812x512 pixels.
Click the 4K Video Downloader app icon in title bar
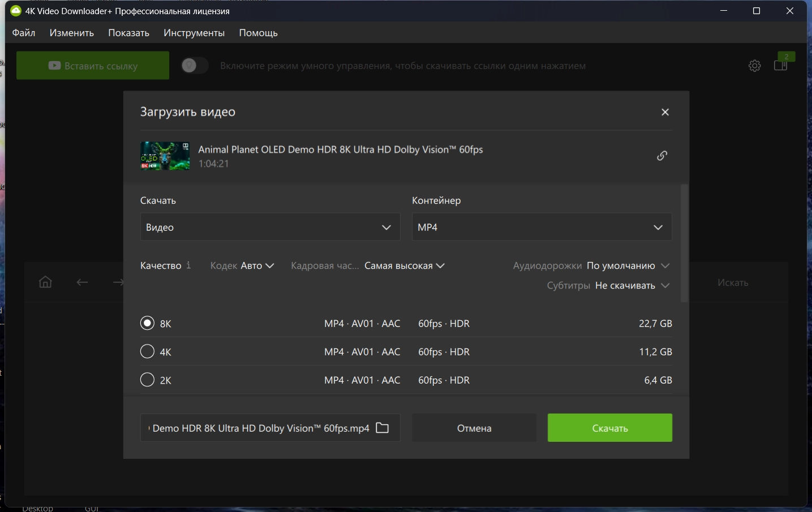coord(16,11)
